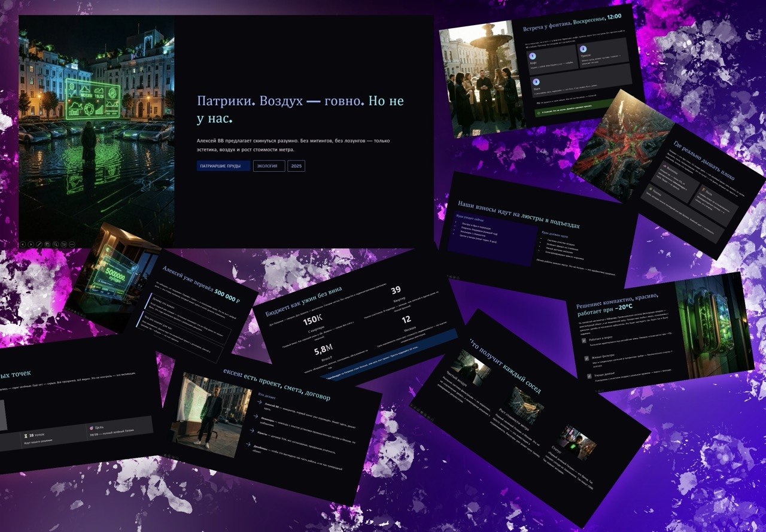Go to previous slide arrow icon
766x532 pixels.
23,244
